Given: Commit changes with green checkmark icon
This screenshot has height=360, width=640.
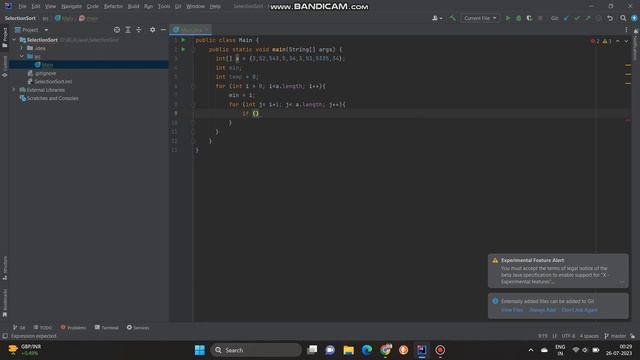Looking at the screenshot, I should click(577, 18).
